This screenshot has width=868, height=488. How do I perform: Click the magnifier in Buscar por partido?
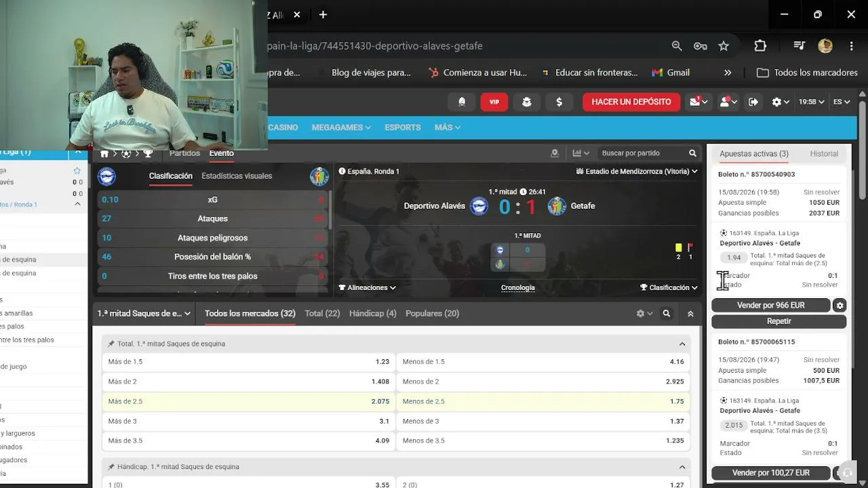click(692, 153)
